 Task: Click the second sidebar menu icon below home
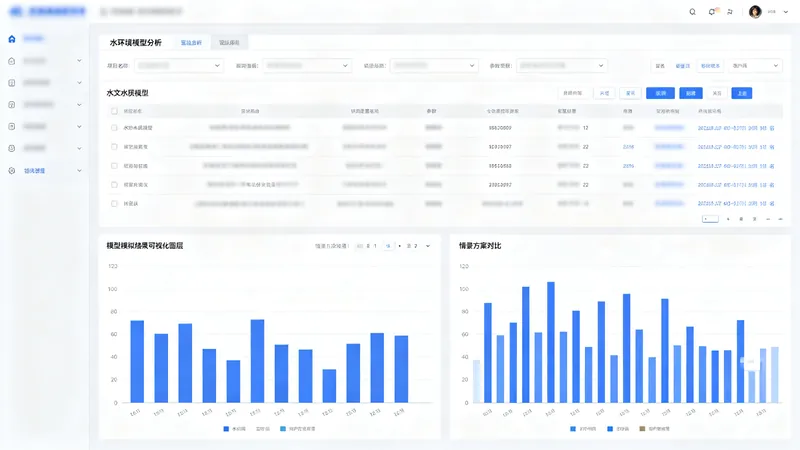12,61
